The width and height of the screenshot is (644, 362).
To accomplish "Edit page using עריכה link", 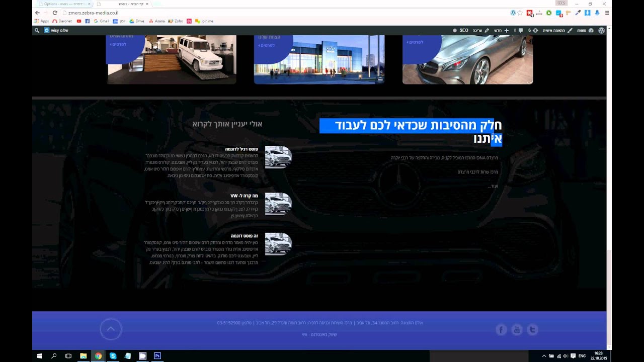I will 480,30.
